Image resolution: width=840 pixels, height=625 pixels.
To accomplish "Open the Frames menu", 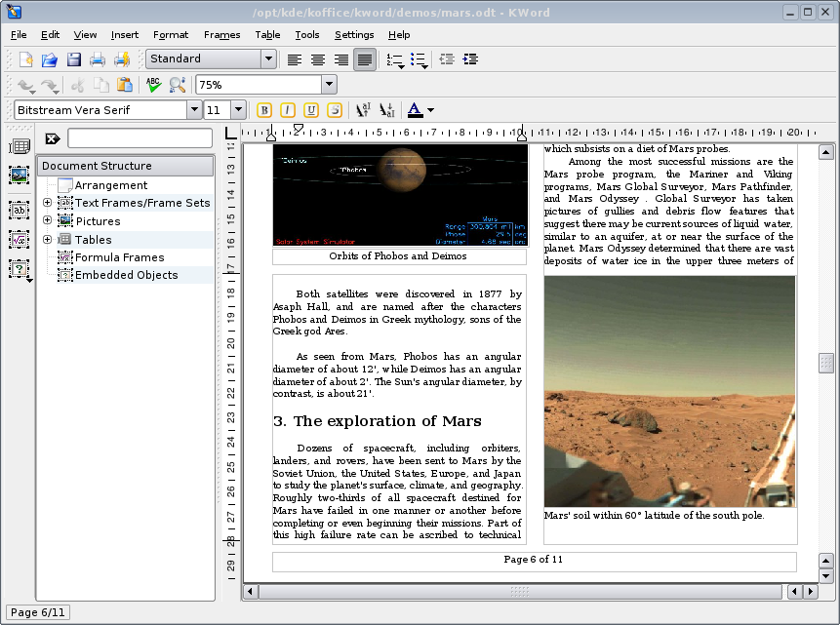I will point(221,35).
